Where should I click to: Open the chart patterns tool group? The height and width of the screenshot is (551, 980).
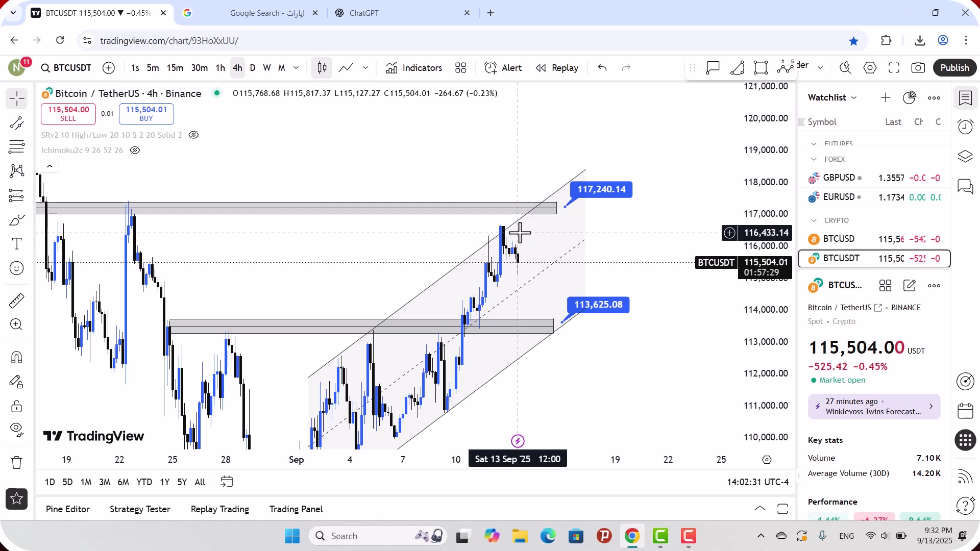tap(17, 171)
